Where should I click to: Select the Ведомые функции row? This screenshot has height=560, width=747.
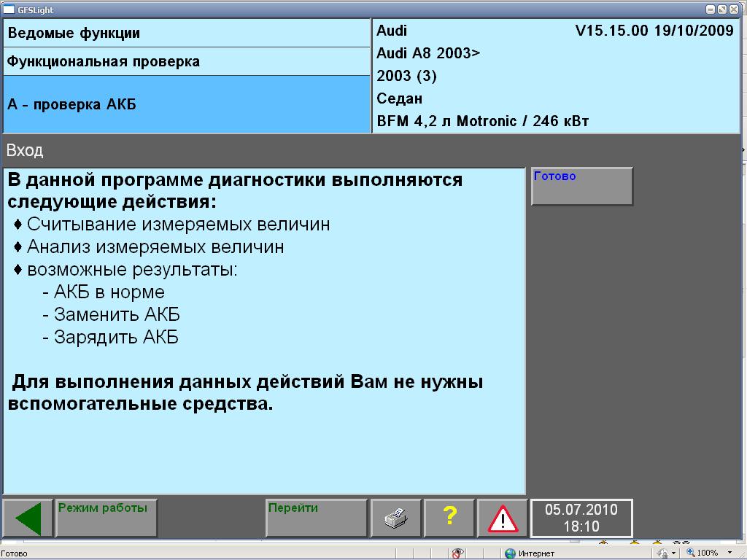point(187,33)
